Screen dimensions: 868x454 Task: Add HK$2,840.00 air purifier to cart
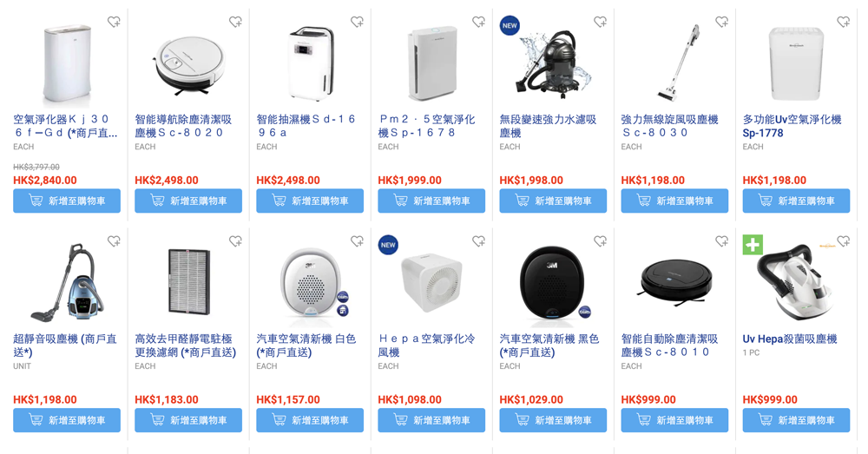click(67, 201)
